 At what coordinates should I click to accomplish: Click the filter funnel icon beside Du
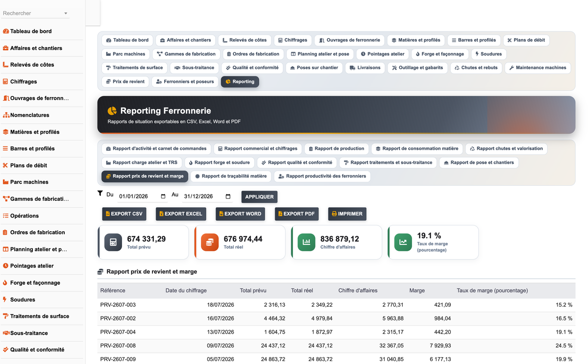tap(100, 194)
